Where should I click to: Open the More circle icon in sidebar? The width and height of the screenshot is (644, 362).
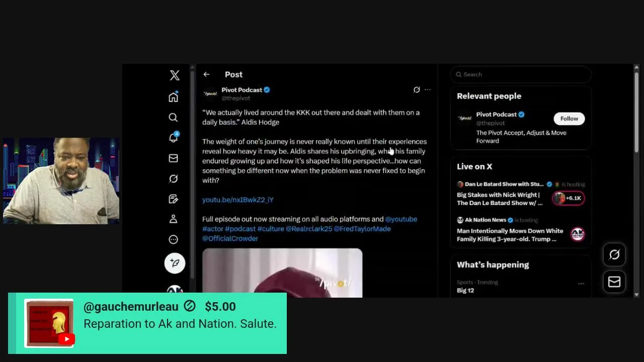click(173, 240)
